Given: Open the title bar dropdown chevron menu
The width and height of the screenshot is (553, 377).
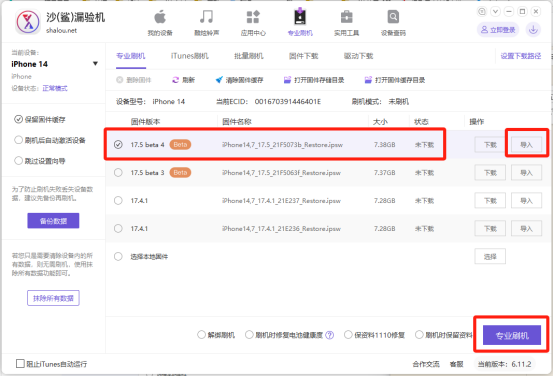Looking at the screenshot, I should click(x=495, y=12).
